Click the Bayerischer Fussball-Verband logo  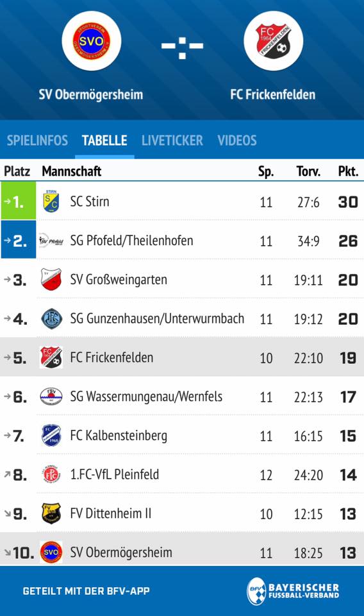[293, 590]
